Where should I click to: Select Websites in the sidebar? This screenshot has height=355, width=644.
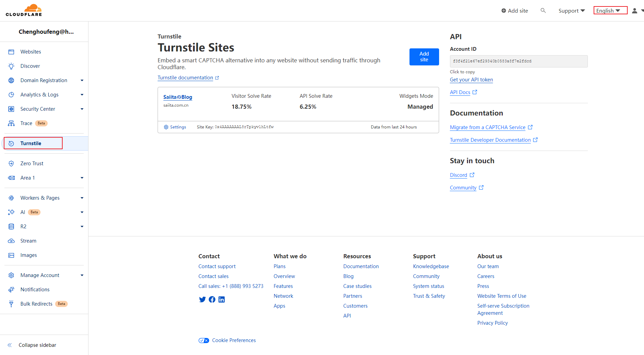click(31, 52)
